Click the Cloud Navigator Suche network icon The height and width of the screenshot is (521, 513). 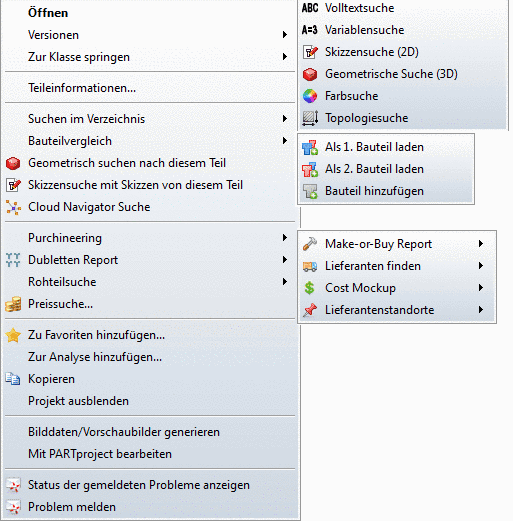tap(13, 207)
